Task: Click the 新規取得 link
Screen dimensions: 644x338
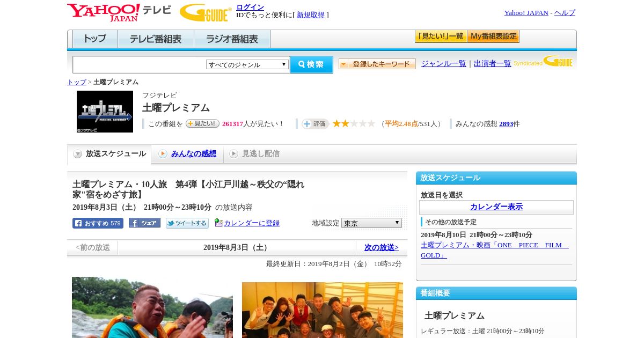Action: (311, 15)
